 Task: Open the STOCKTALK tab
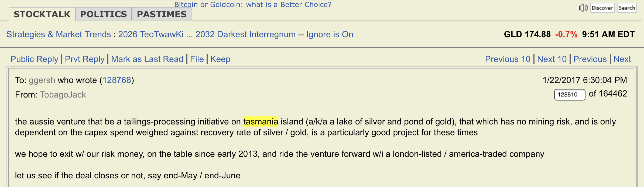coord(42,14)
